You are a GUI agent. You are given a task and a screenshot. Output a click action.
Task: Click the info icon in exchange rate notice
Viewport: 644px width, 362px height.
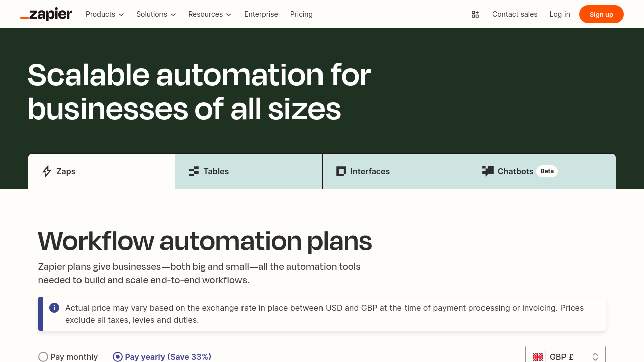[x=54, y=308]
